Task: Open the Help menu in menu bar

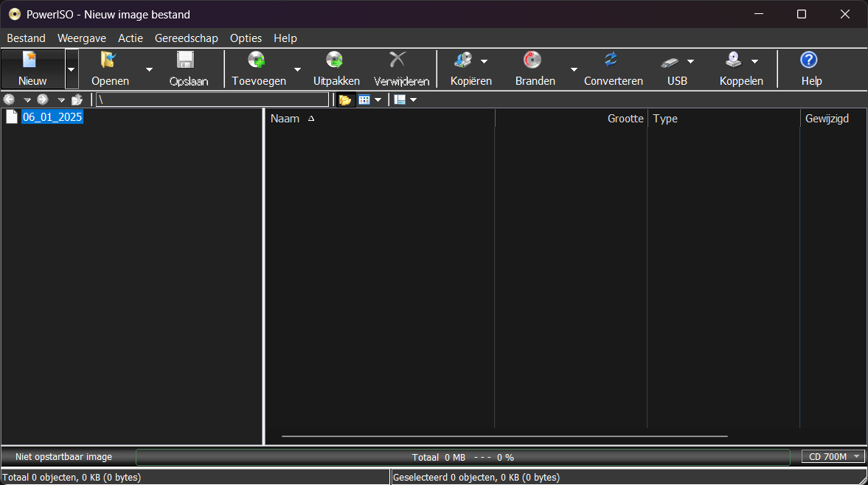Action: pyautogui.click(x=285, y=38)
